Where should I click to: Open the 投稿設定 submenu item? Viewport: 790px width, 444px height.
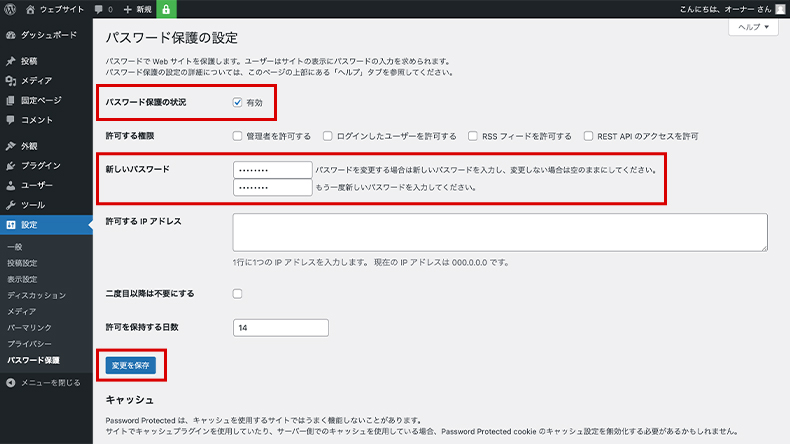(x=22, y=263)
